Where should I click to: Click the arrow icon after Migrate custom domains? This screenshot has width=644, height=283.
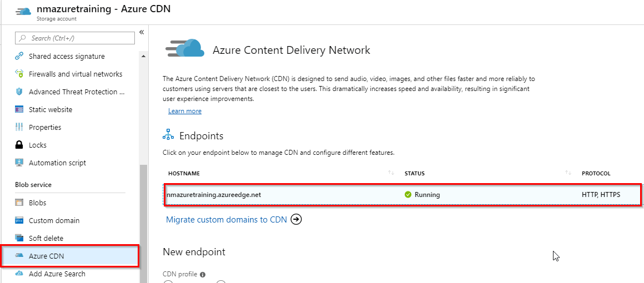pos(296,220)
